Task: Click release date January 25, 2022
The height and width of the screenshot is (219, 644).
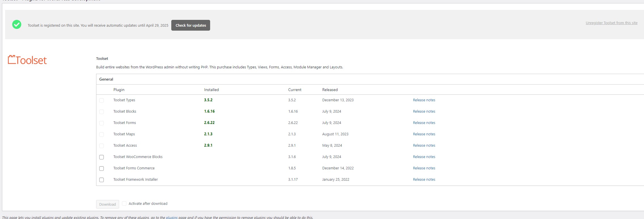Action: [x=336, y=180]
